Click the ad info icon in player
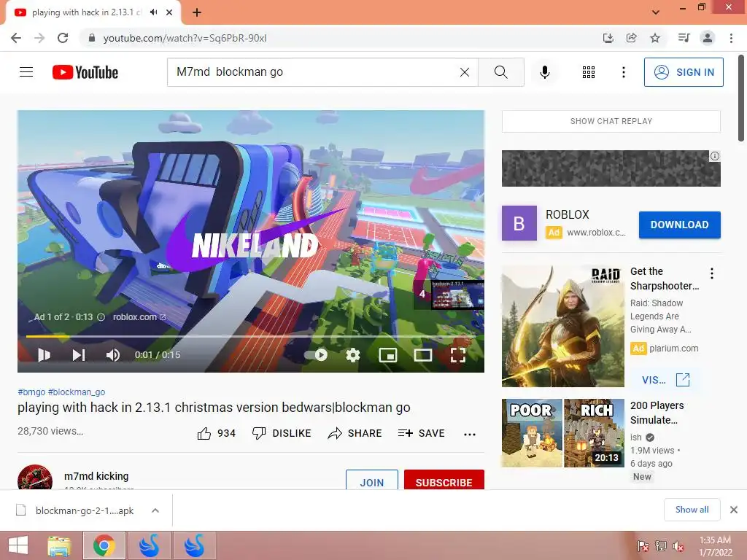747x560 pixels. [101, 317]
